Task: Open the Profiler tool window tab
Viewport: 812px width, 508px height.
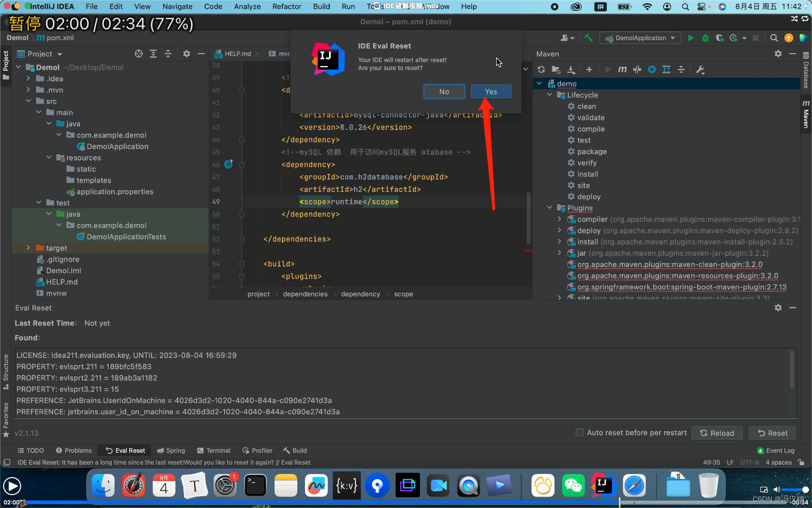Action: pyautogui.click(x=258, y=450)
